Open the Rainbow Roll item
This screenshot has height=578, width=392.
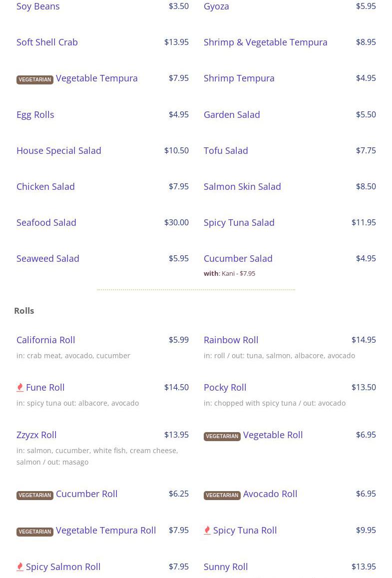click(x=231, y=340)
